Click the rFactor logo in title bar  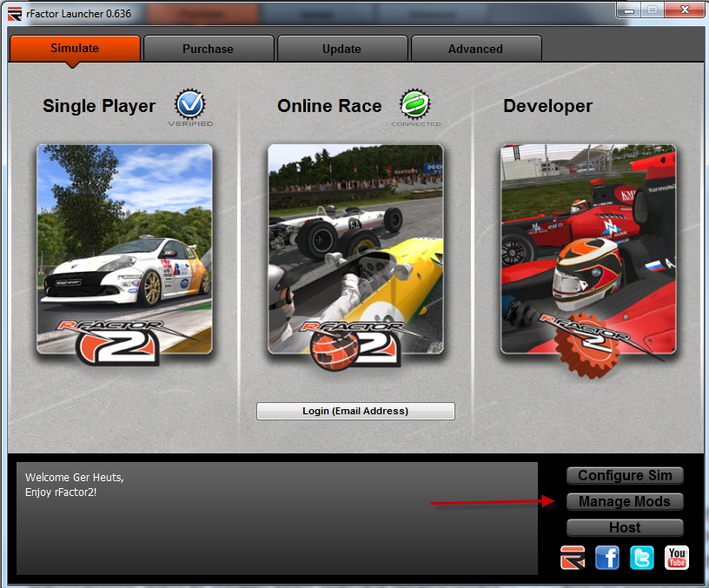click(x=15, y=14)
